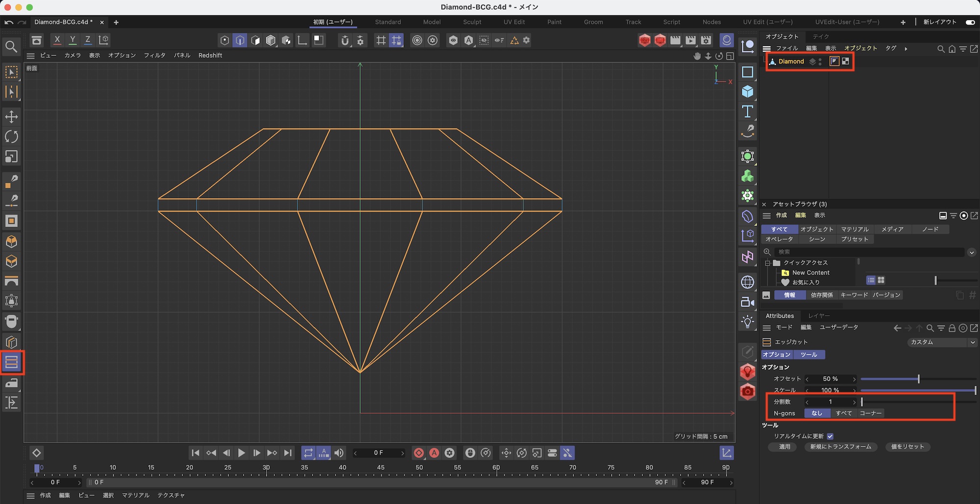Select the すべて N-gons option

pos(843,413)
